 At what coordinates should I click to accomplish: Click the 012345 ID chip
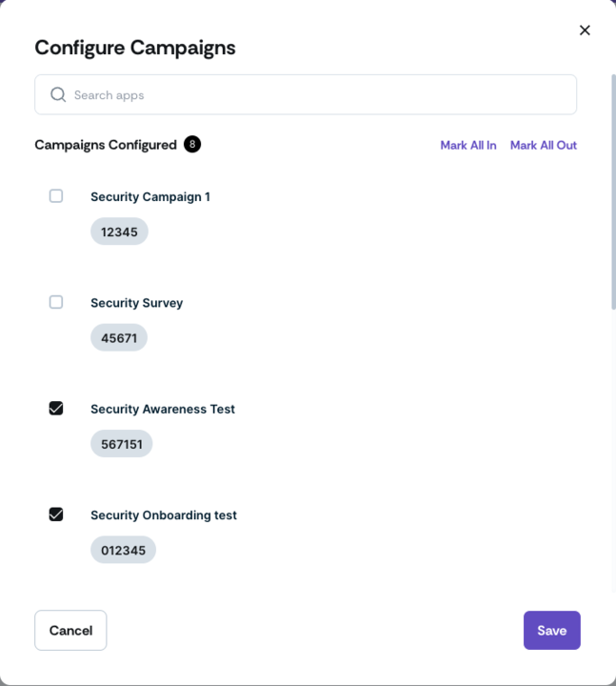[x=123, y=550]
